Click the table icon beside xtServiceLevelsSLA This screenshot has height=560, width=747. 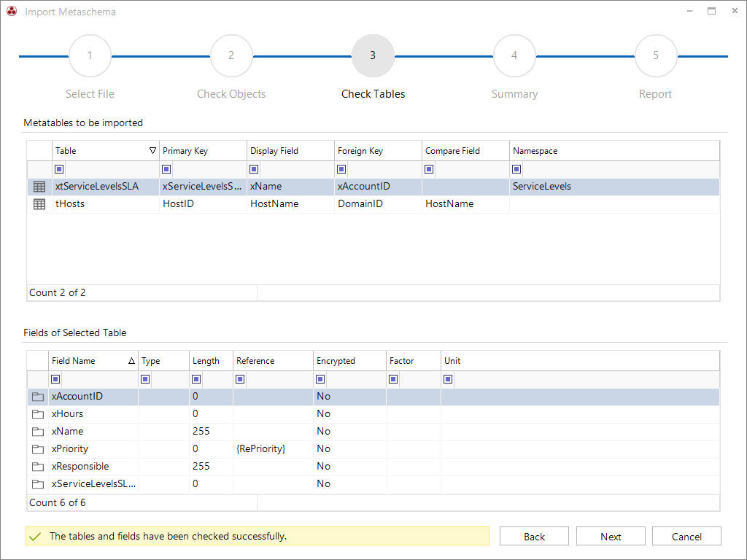[39, 187]
